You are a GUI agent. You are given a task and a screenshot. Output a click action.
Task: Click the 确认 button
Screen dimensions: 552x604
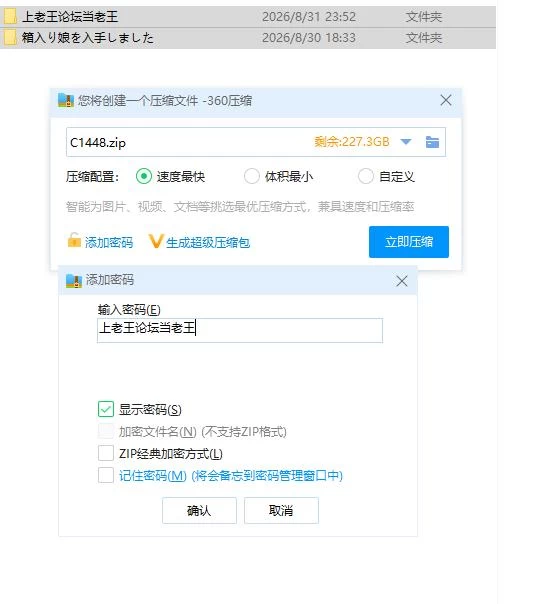(x=199, y=510)
